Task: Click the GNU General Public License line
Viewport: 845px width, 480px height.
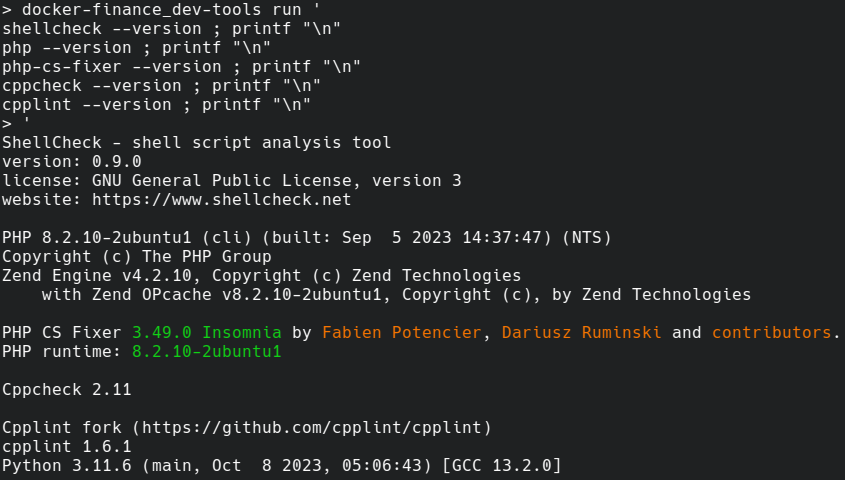Action: click(x=231, y=180)
